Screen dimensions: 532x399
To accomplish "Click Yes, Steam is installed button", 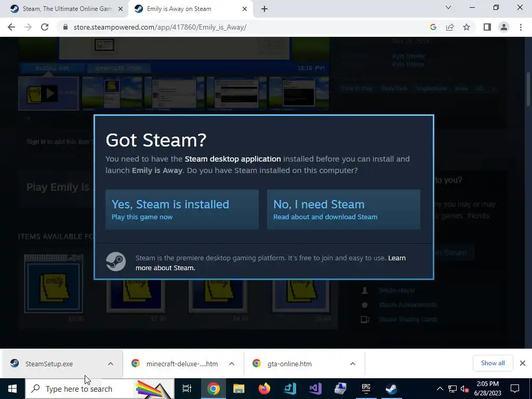I will click(x=182, y=209).
